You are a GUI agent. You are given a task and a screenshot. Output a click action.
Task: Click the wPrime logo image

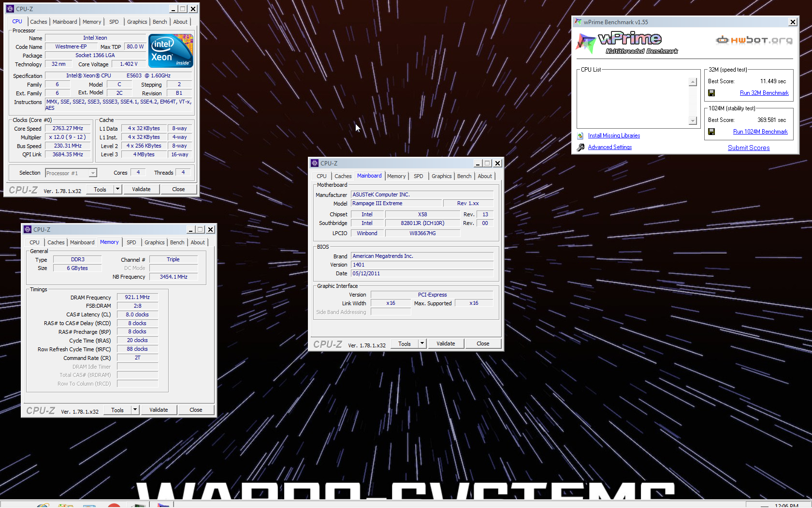pos(627,43)
